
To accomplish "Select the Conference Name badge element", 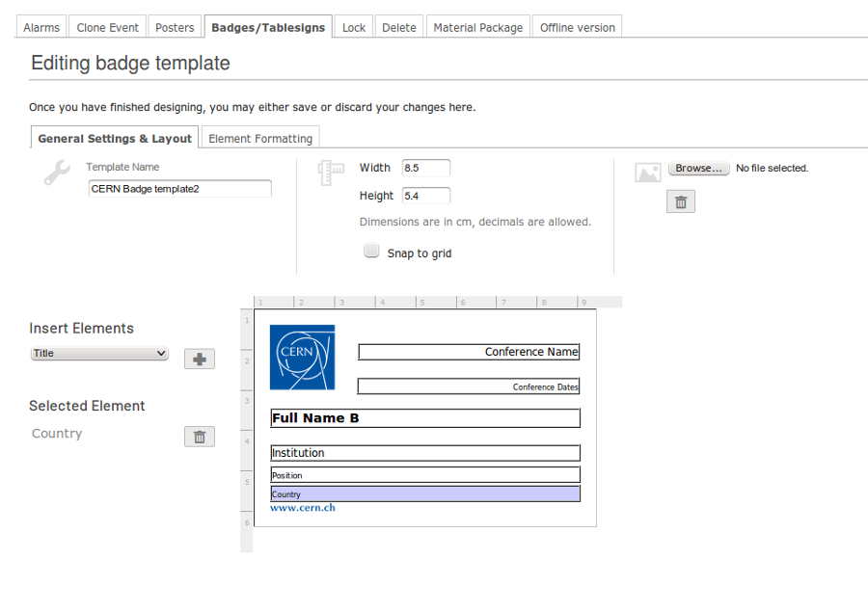I will pos(469,352).
